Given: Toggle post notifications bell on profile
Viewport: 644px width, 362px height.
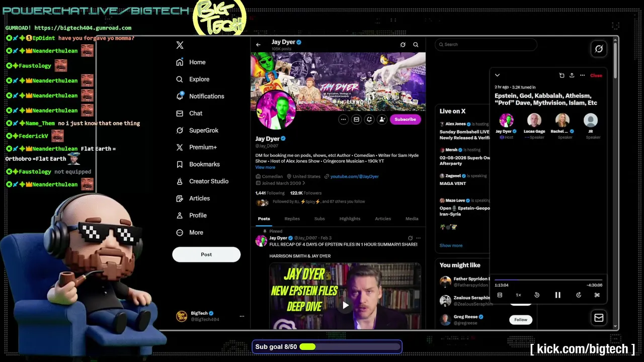Looking at the screenshot, I should 369,120.
